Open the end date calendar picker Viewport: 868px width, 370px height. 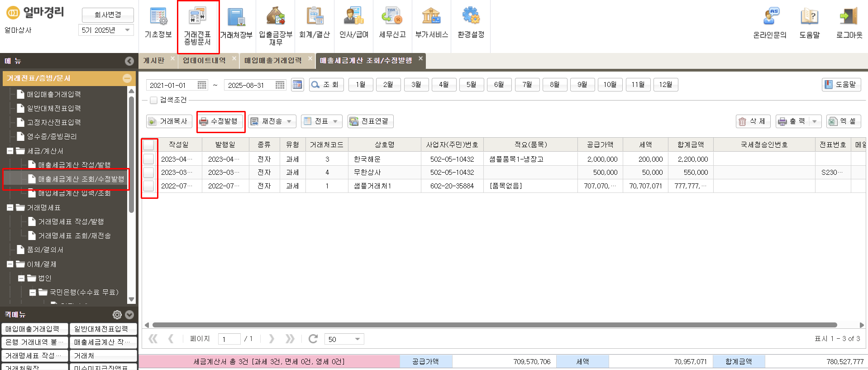[x=280, y=85]
